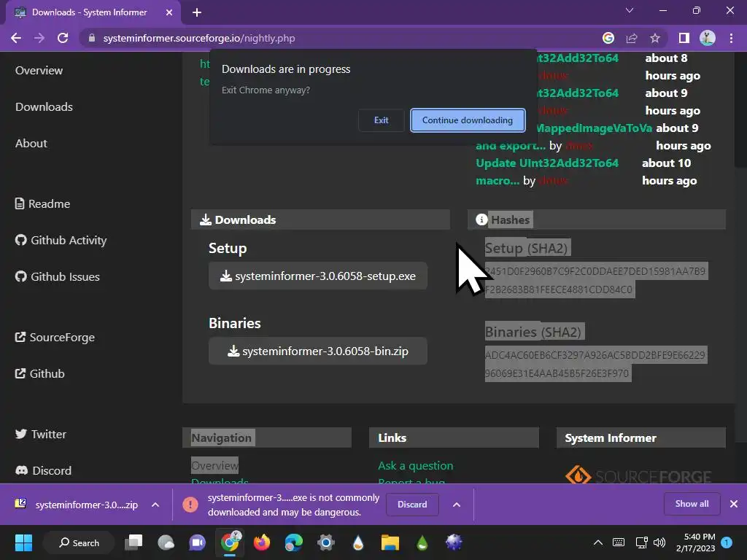Open a new browser tab

tap(197, 12)
